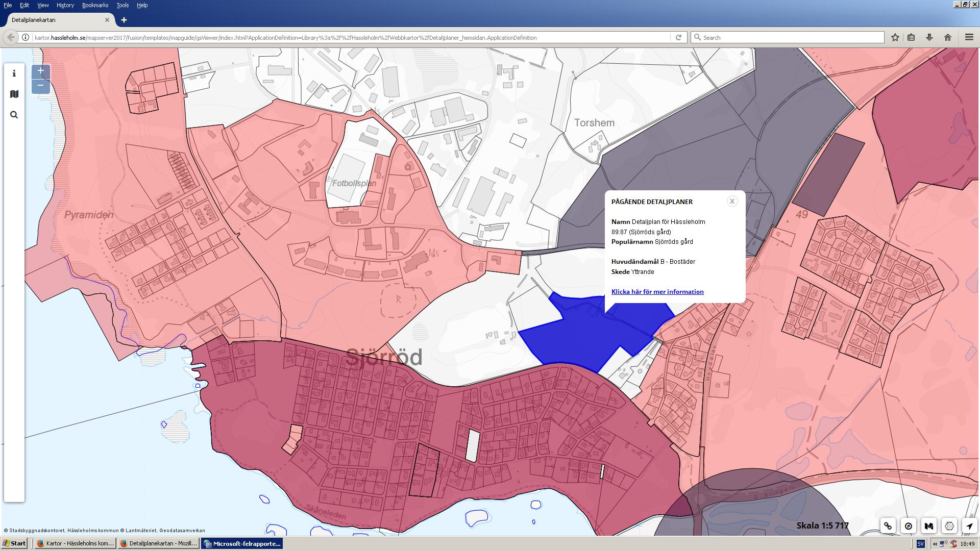The height and width of the screenshot is (551, 980).
Task: Click the folded map tool icon
Action: [x=929, y=525]
